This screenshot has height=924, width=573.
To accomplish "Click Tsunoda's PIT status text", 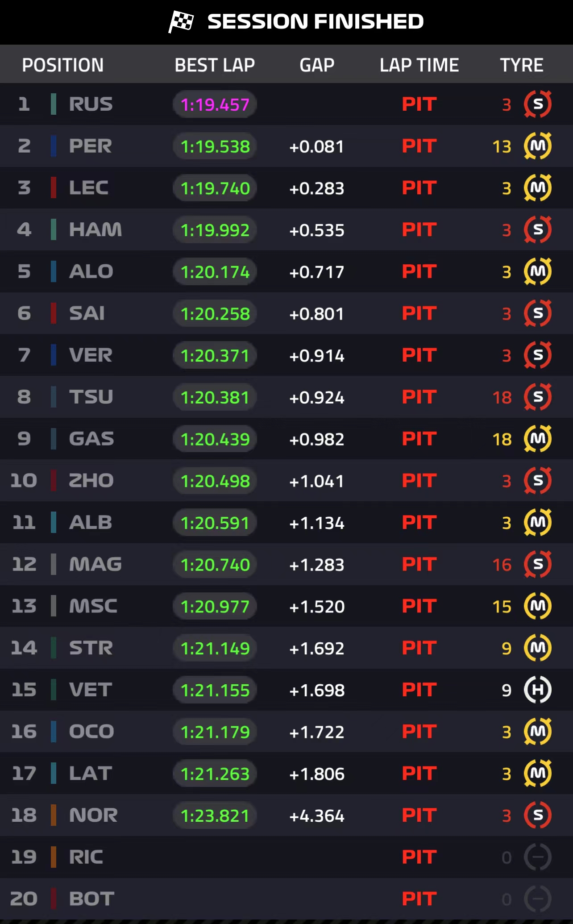I will (x=419, y=397).
